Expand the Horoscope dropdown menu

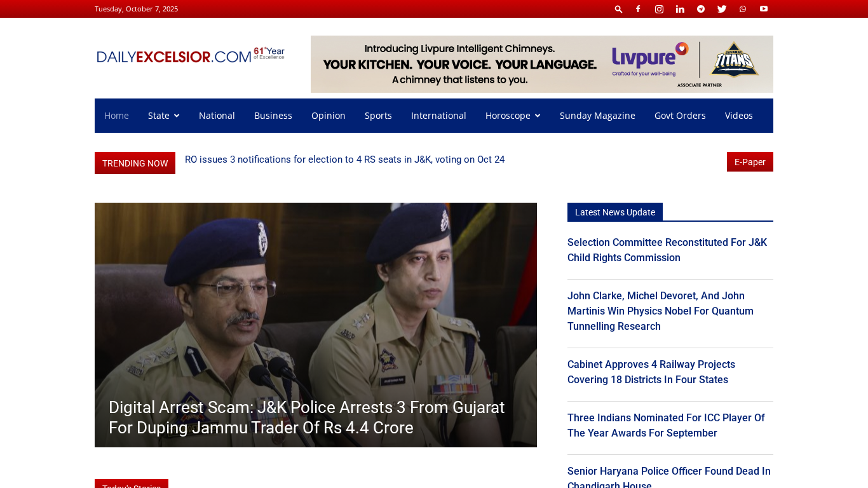point(513,116)
